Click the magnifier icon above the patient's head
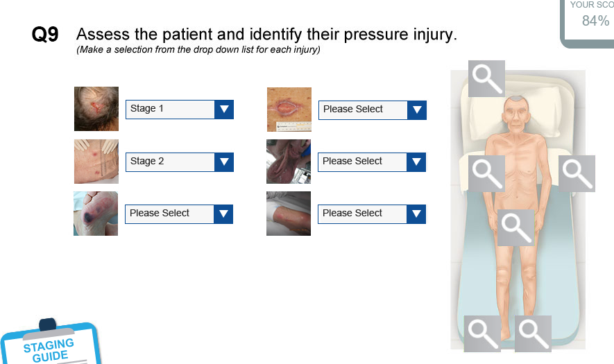The width and height of the screenshot is (614, 364). click(x=486, y=78)
